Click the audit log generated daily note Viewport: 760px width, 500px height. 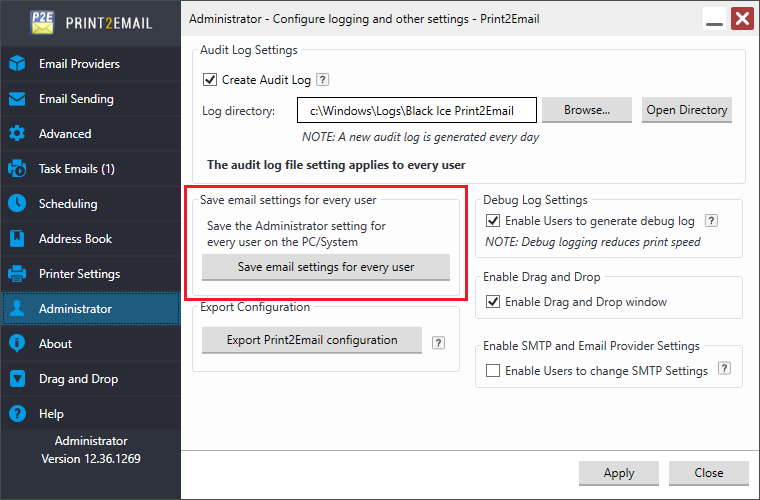tap(420, 137)
